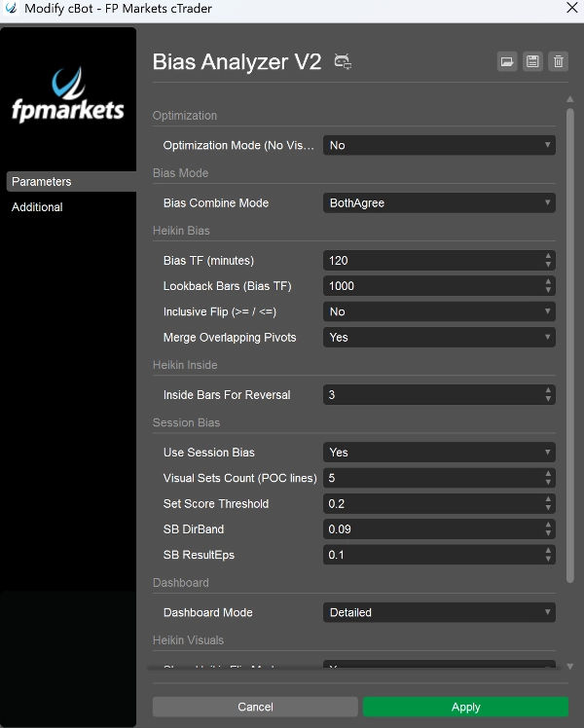Click the Optimization section header
Screen dimensions: 584x728
(x=185, y=116)
